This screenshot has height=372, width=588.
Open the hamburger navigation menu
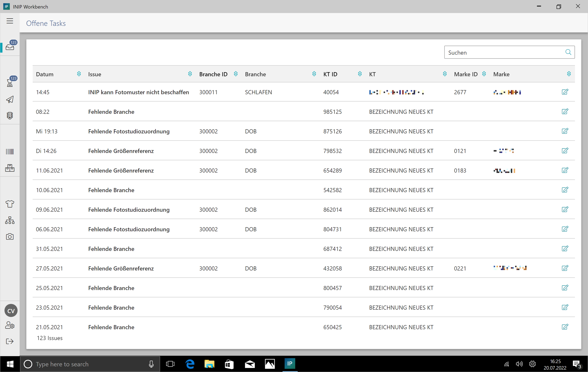point(10,21)
